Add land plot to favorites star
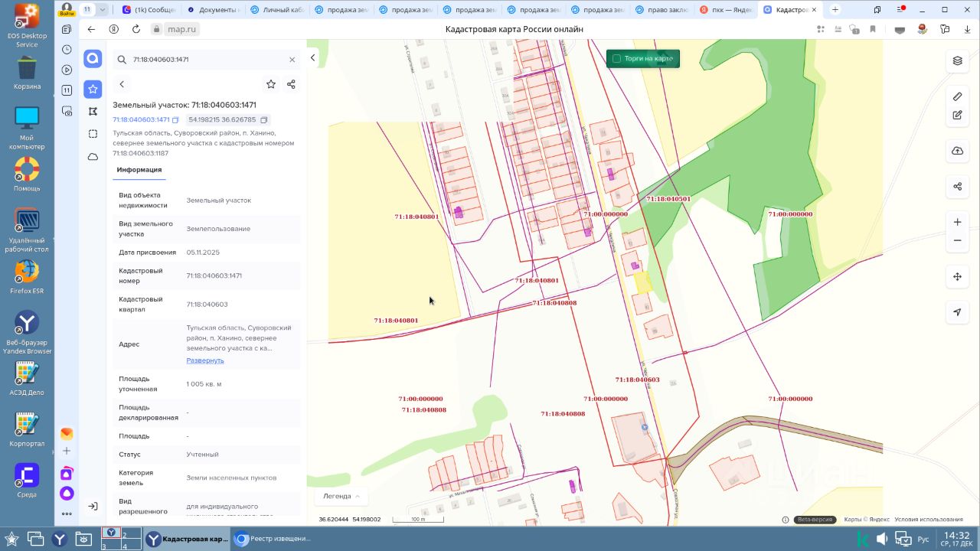The height and width of the screenshot is (551, 980). pyautogui.click(x=271, y=84)
